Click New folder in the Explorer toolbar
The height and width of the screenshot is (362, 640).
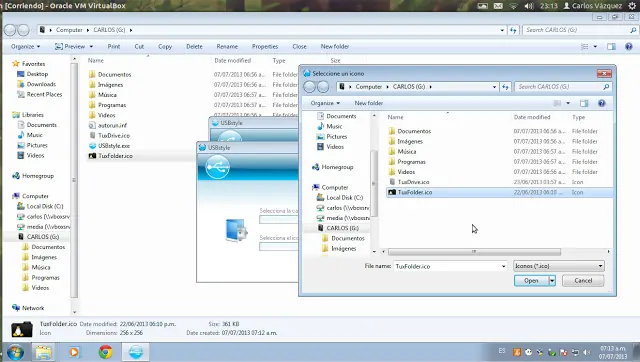(x=335, y=47)
